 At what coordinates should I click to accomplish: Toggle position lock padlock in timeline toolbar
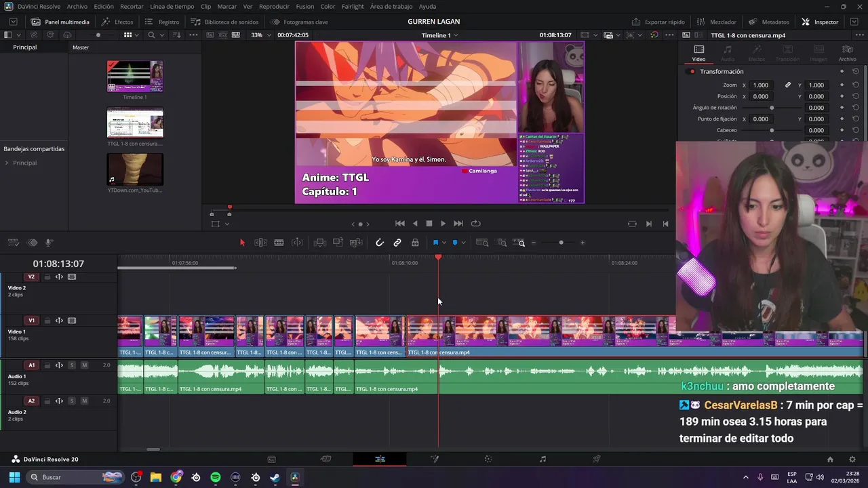click(415, 243)
